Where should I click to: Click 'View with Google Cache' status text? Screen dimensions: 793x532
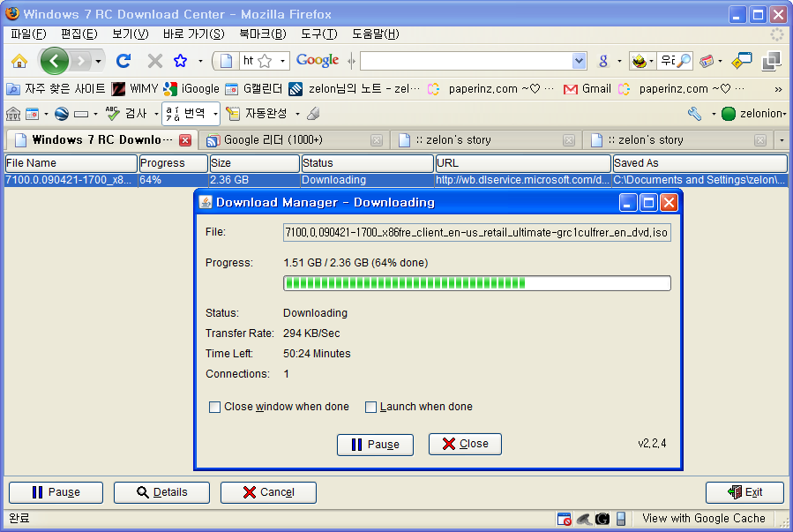704,519
